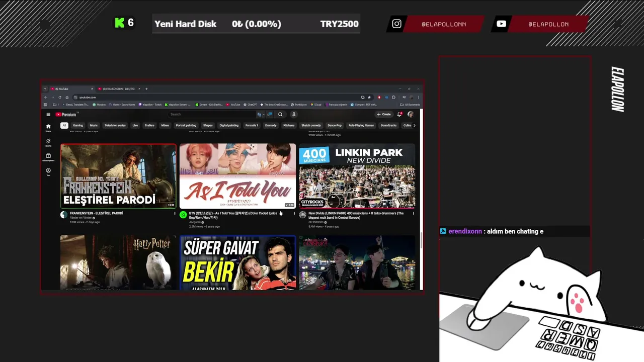Select the All category chip

coord(64,125)
